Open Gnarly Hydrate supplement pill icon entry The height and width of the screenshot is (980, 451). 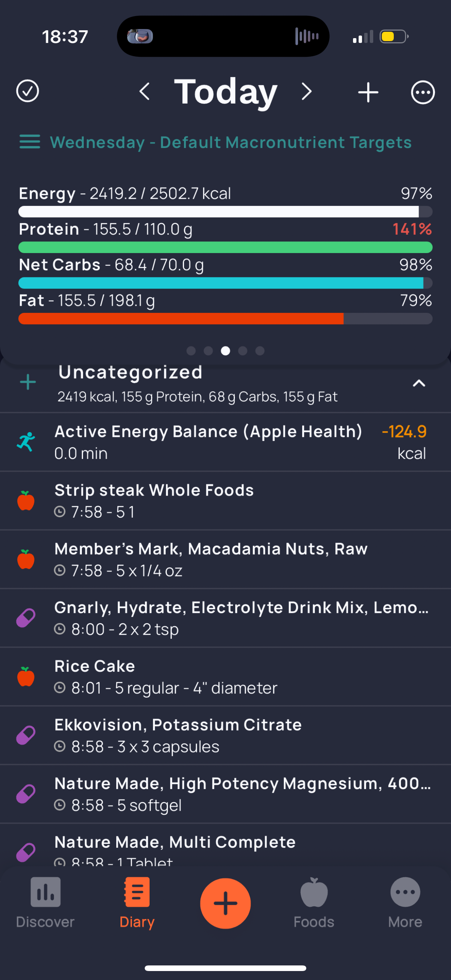coord(225,618)
